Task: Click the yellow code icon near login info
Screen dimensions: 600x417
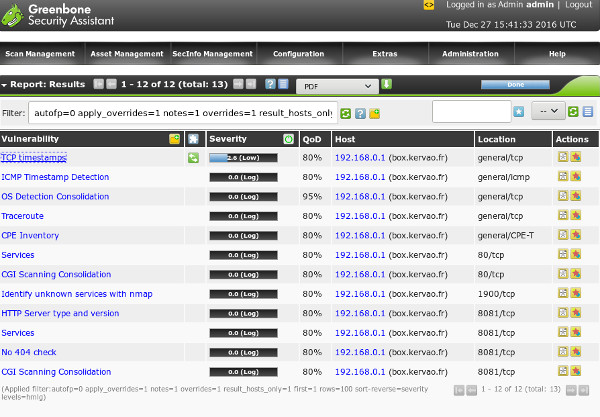Action: (429, 5)
